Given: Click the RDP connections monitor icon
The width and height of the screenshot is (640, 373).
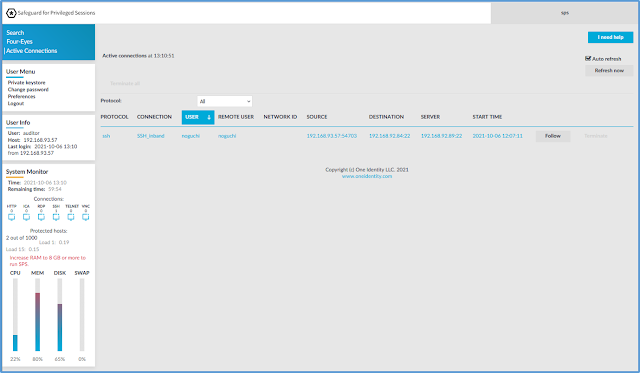Looking at the screenshot, I should (41, 217).
